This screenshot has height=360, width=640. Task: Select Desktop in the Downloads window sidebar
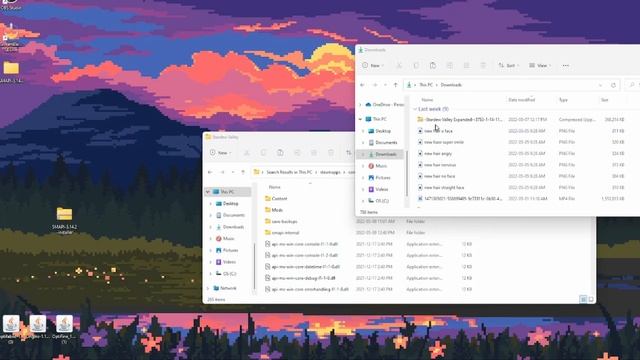[380, 131]
